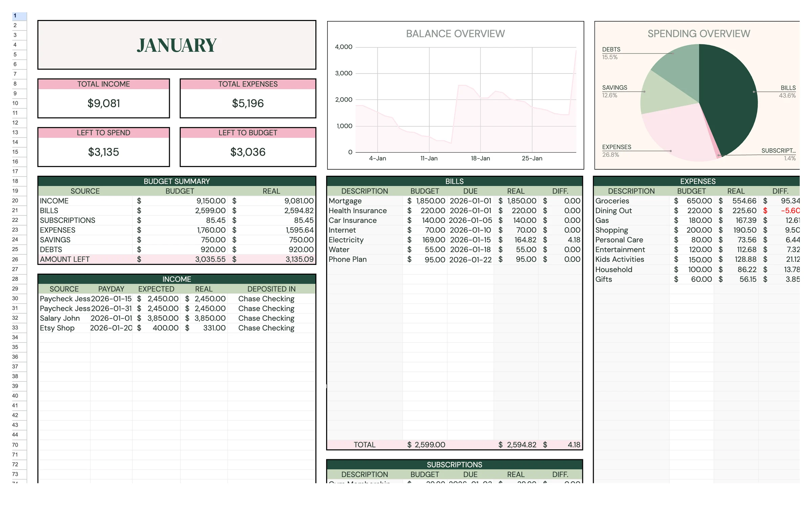Select the Left to Spend value $3,135
812x508 pixels.
[x=104, y=152]
